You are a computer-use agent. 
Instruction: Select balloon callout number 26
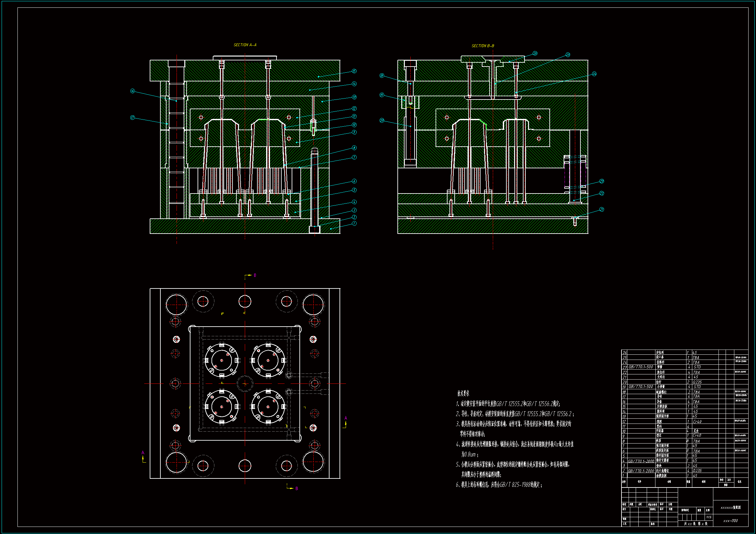[535, 53]
